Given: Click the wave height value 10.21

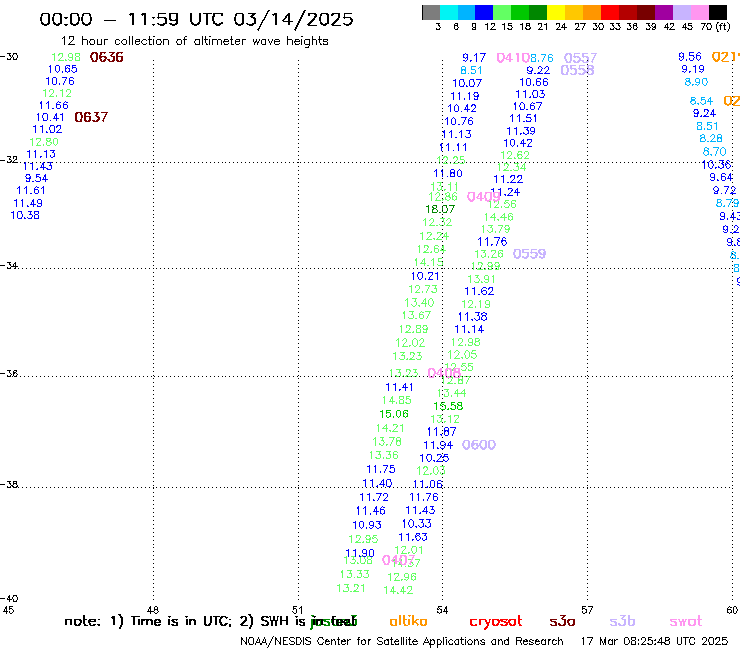Looking at the screenshot, I should point(425,276).
